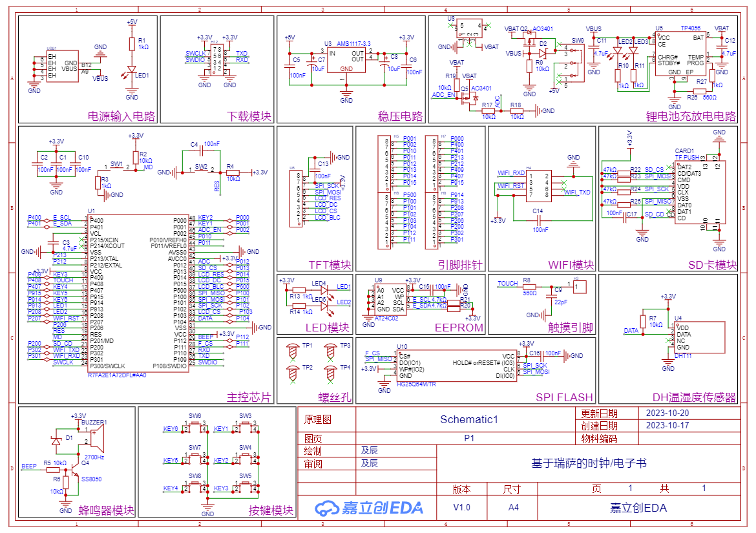Select the SW8 push button for KEY4
The width and height of the screenshot is (756, 533).
pyautogui.click(x=194, y=486)
